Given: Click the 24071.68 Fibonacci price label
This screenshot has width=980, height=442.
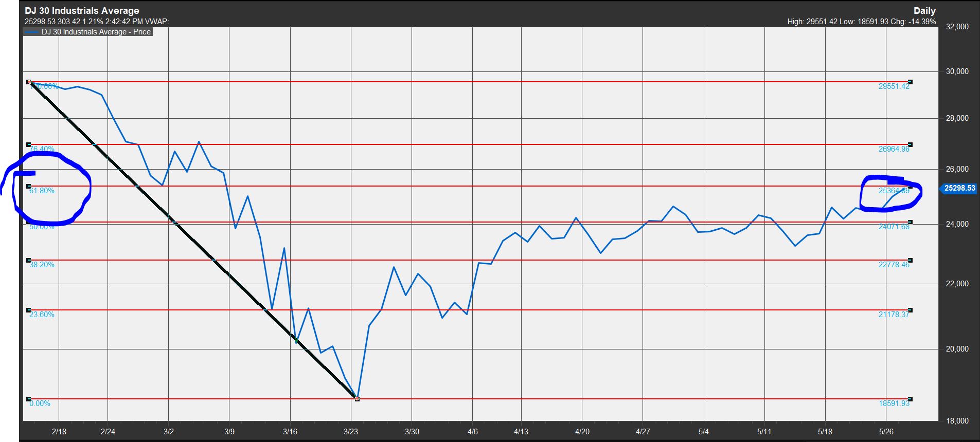Looking at the screenshot, I should (894, 227).
